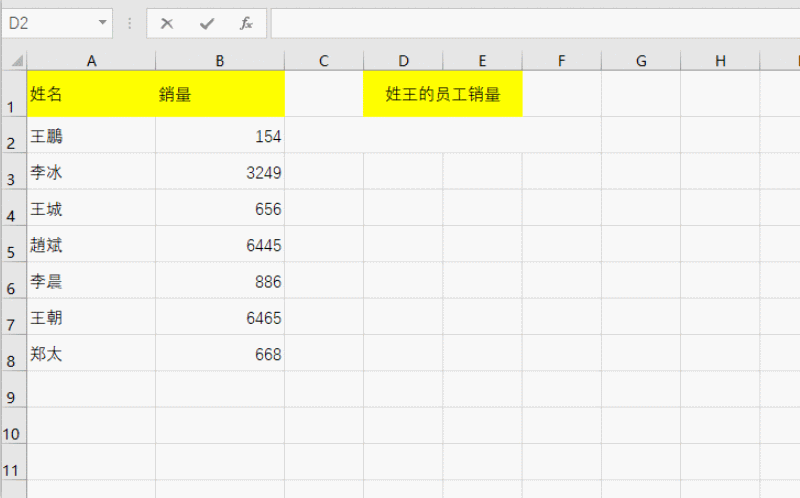Select row 5 header
Viewport: 800px width, 498px height.
click(x=13, y=244)
